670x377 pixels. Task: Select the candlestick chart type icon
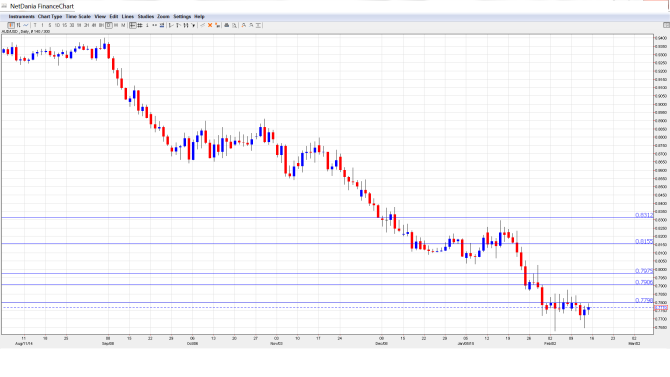click(11, 25)
